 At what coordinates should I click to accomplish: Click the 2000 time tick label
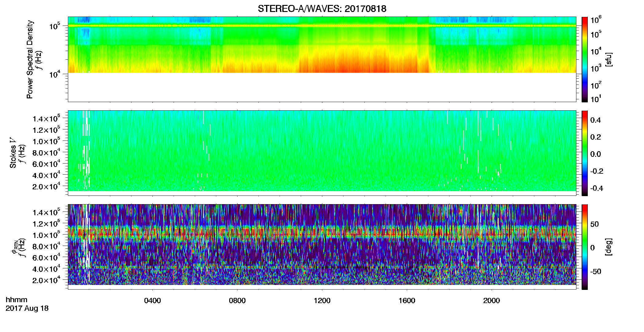coord(492,301)
